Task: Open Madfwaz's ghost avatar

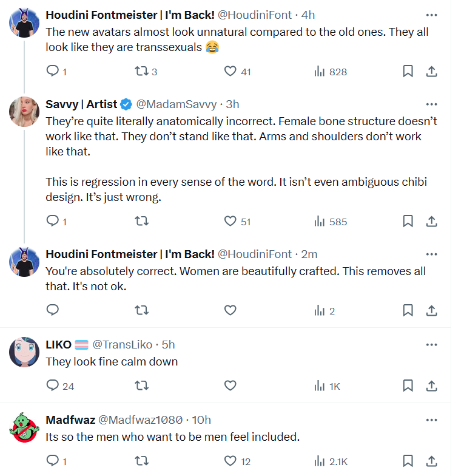Action: coord(24,427)
